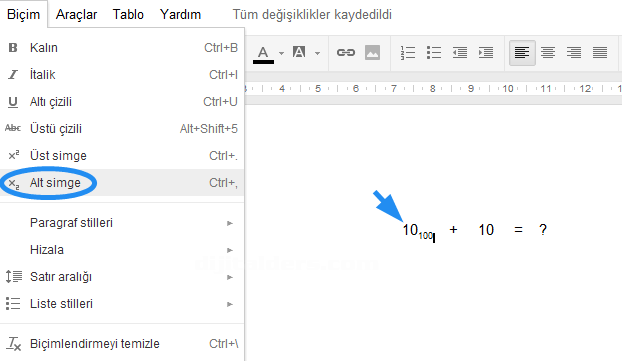Apply Alt simge subscript option
The height and width of the screenshot is (361, 622).
pyautogui.click(x=122, y=182)
